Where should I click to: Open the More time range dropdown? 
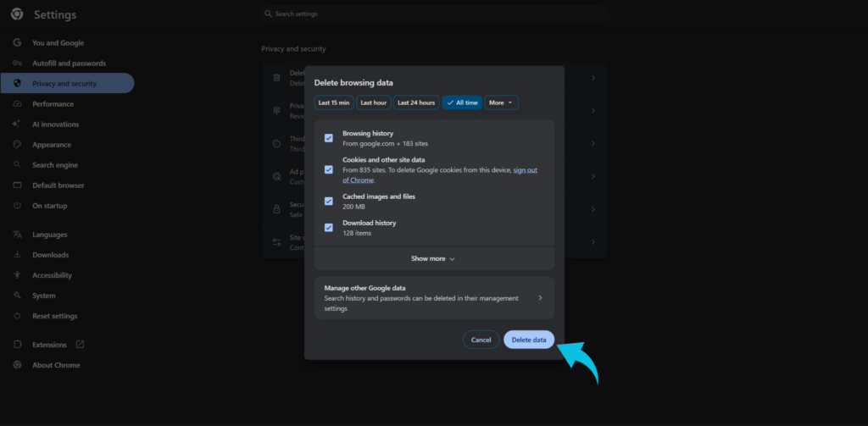tap(502, 103)
